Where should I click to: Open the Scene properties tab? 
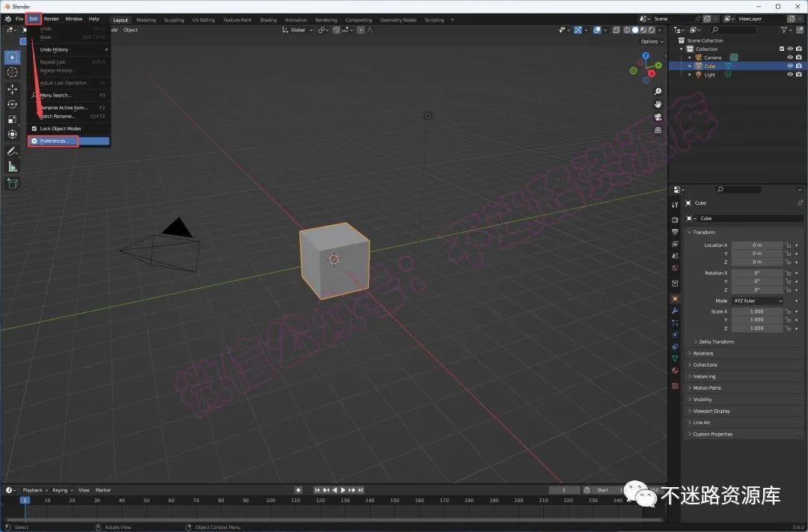coord(675,256)
